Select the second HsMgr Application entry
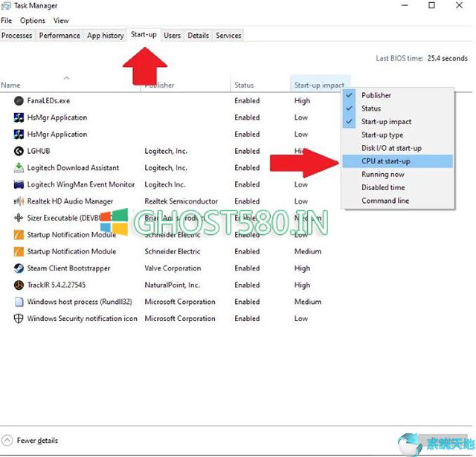The image size is (476, 457). click(57, 134)
